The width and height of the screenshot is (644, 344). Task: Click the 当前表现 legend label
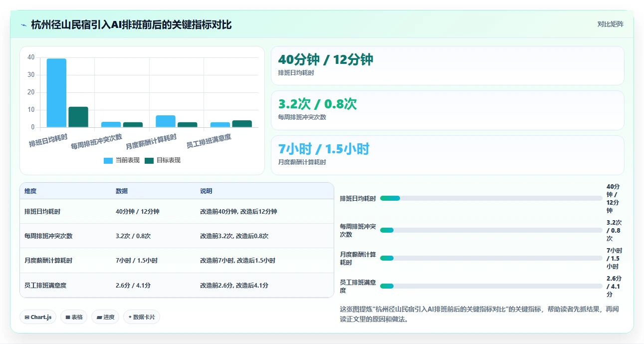point(128,160)
